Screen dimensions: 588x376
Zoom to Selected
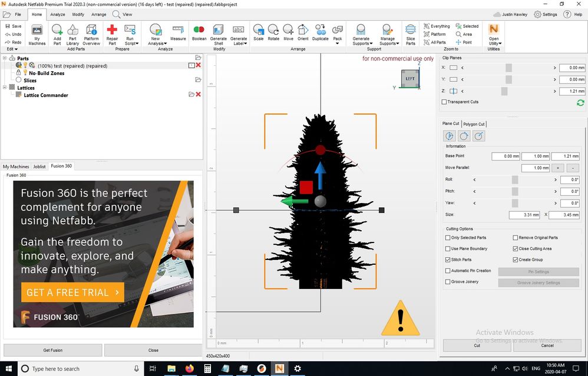[x=467, y=26]
